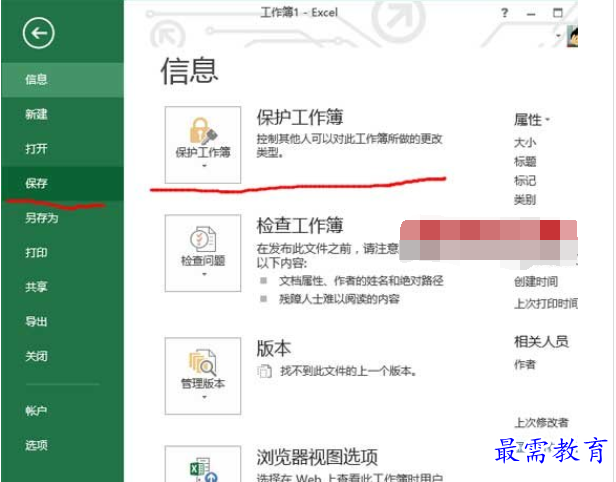Viewport: 616px width, 482px height.
Task: Click the 上次修改者 label
Action: click(541, 423)
